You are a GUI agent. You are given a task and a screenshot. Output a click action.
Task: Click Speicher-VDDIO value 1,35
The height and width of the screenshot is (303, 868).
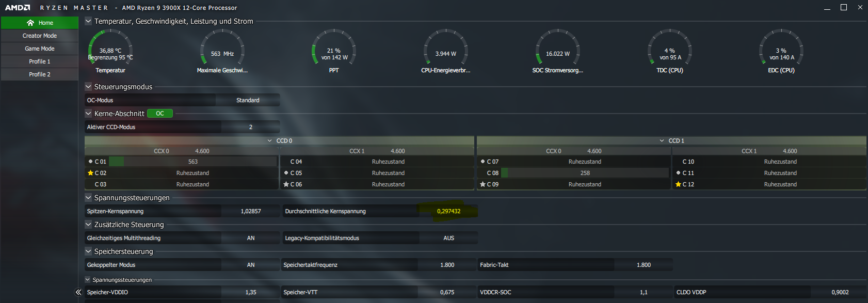(251, 292)
